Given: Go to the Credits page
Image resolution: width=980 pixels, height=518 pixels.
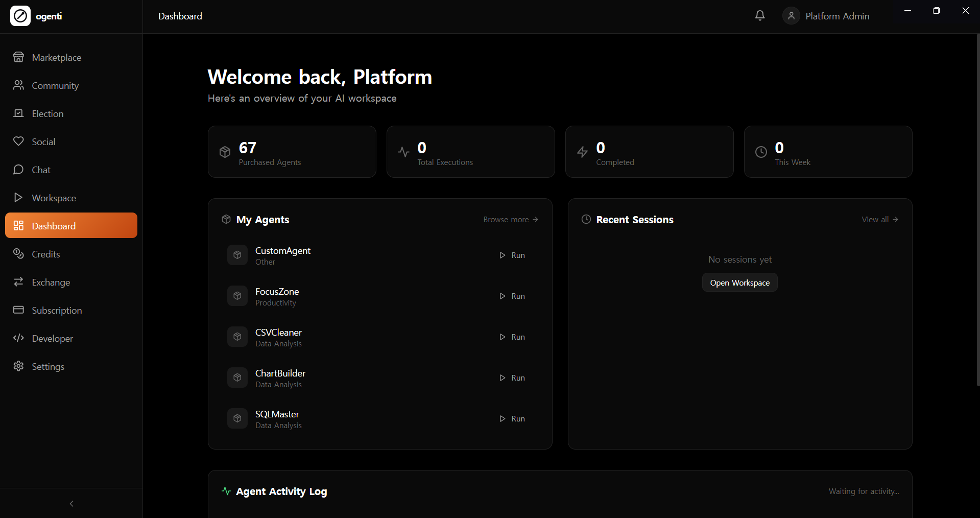Looking at the screenshot, I should click(46, 254).
